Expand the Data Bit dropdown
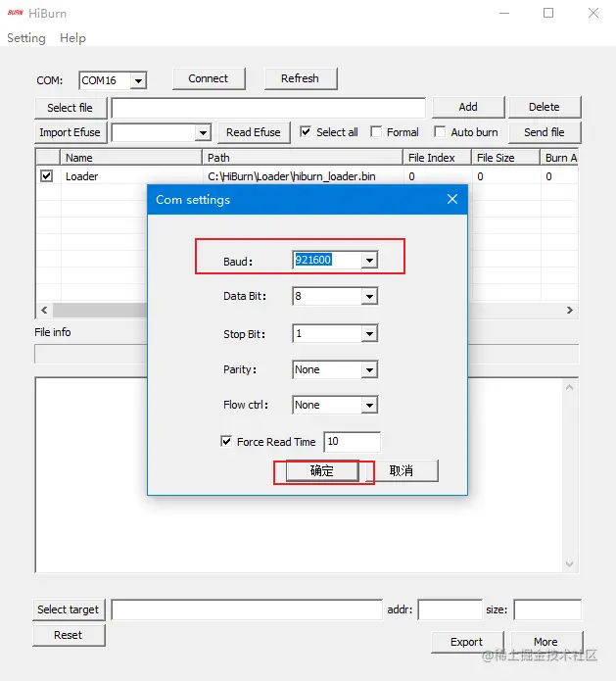616x681 pixels. 369,297
